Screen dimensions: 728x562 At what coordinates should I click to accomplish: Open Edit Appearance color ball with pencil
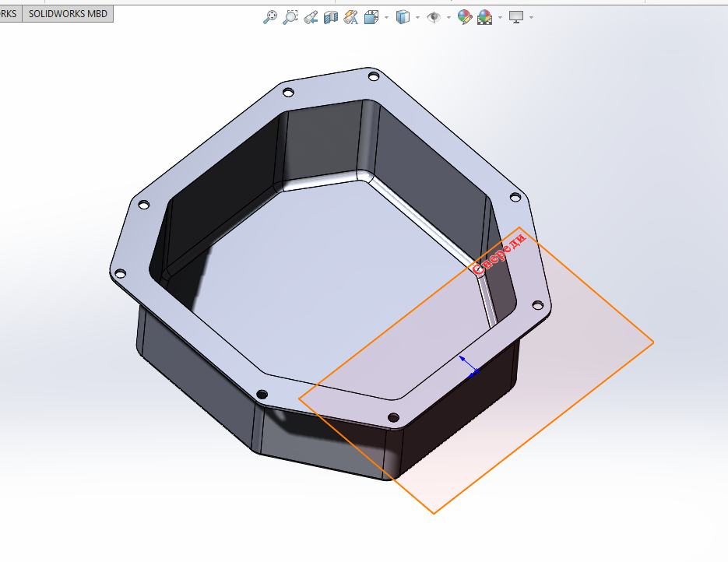pos(464,17)
